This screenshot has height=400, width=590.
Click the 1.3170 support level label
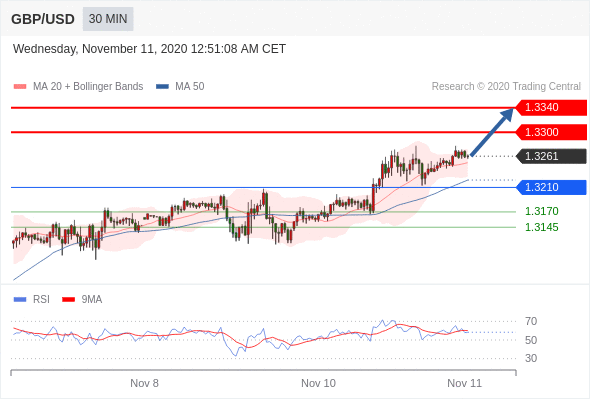541,211
